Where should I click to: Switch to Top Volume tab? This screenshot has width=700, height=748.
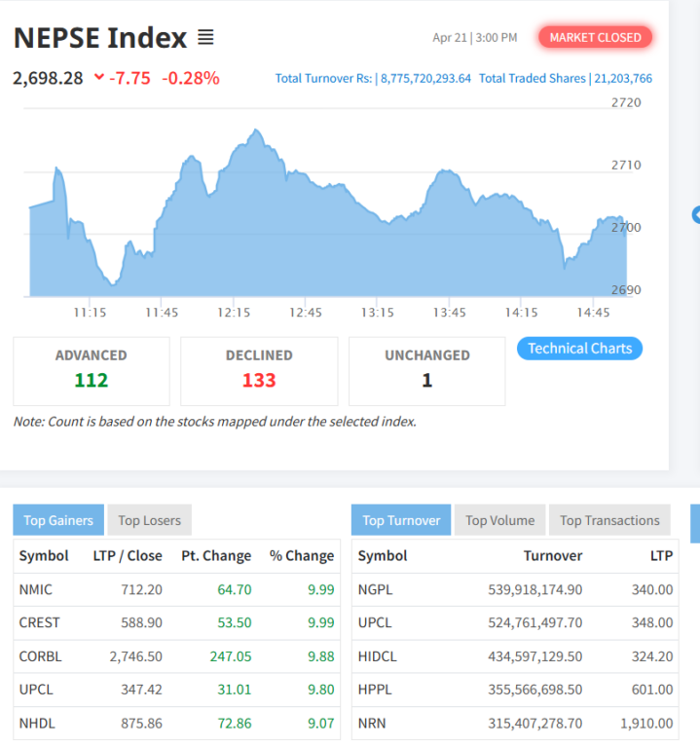[x=499, y=520]
